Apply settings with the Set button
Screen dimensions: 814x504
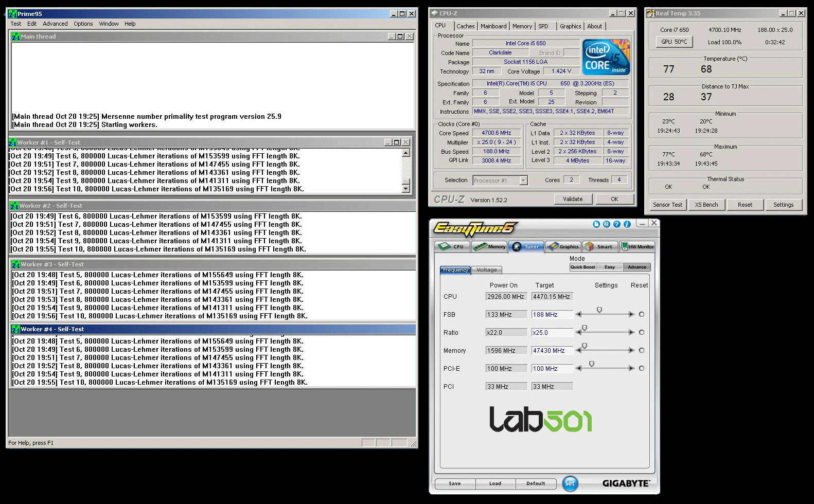click(x=570, y=483)
